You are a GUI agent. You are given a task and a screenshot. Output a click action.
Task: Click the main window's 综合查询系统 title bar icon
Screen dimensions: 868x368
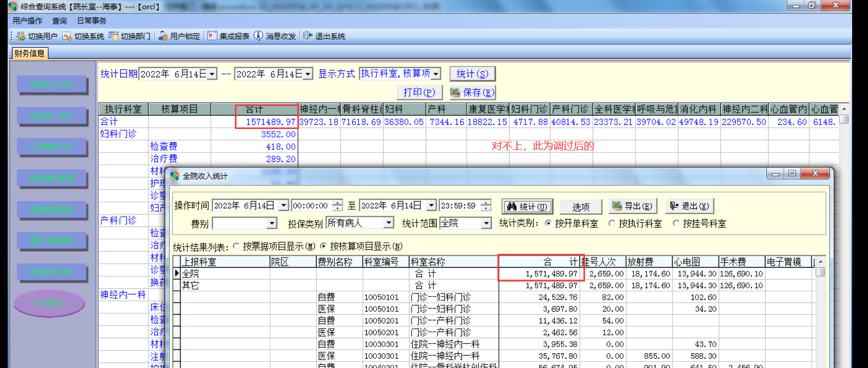tap(13, 6)
